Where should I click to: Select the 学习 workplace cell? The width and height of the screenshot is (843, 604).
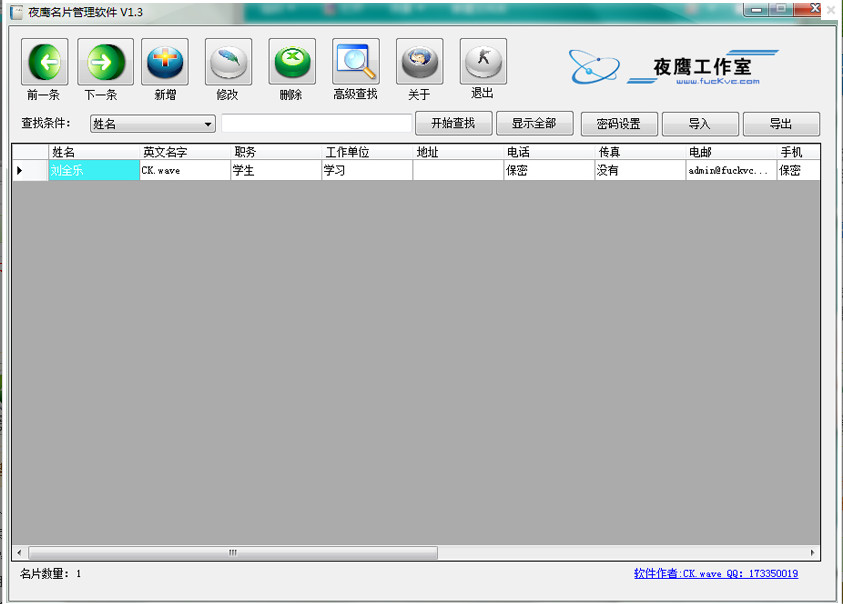click(x=367, y=170)
